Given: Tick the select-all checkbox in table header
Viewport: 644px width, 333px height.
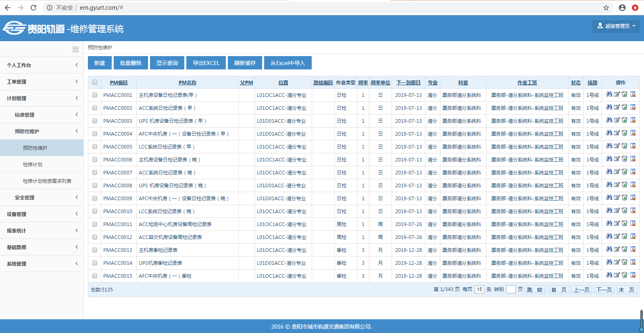Looking at the screenshot, I should (95, 82).
